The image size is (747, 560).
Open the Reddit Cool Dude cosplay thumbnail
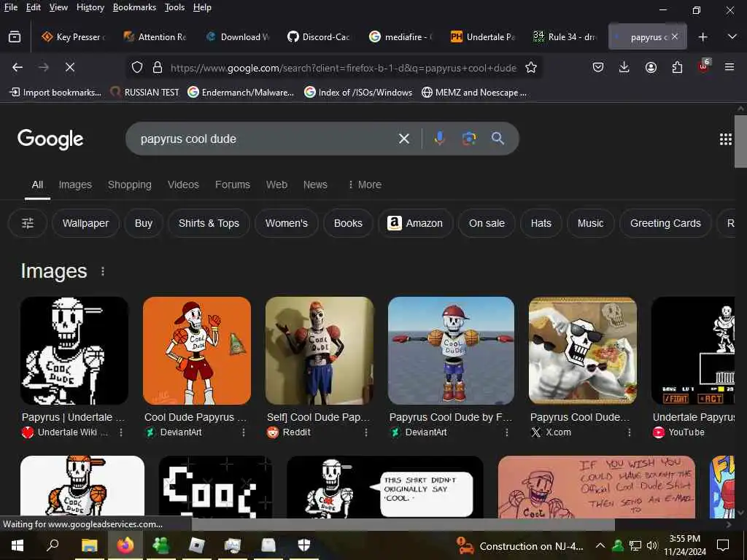pos(320,351)
